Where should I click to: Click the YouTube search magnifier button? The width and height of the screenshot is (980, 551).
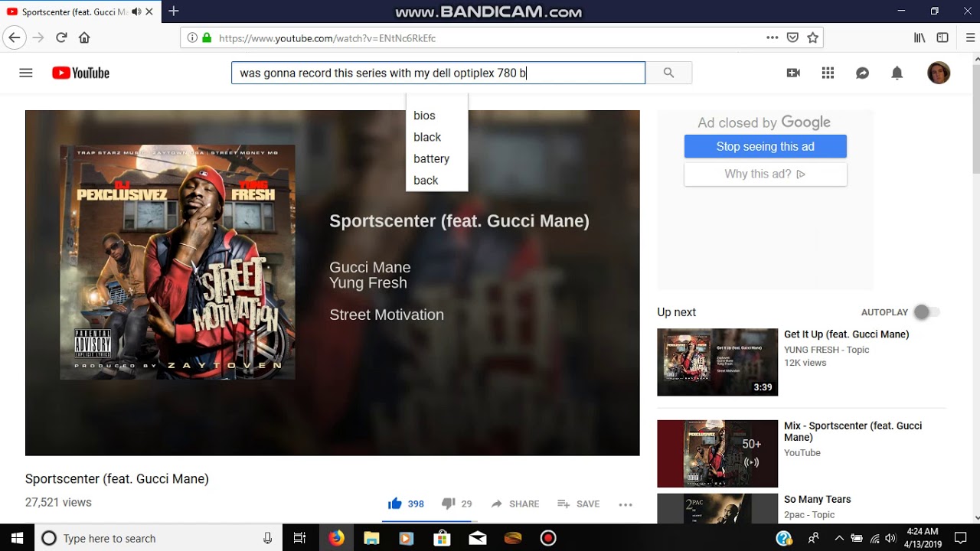tap(668, 73)
